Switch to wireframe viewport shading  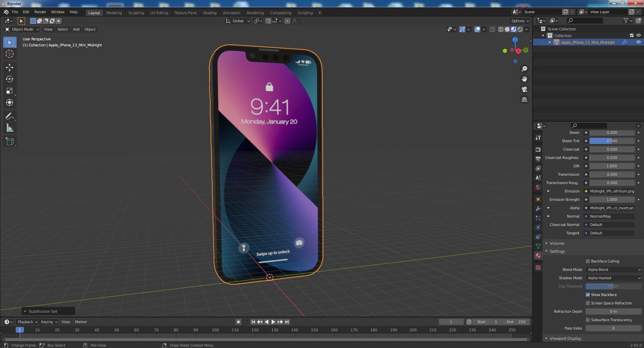(501, 29)
